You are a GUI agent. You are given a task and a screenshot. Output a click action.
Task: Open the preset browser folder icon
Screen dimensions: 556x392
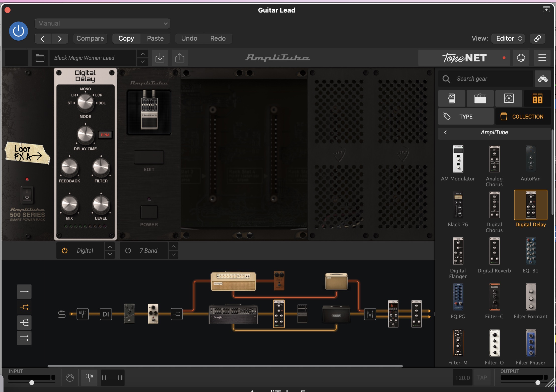click(40, 58)
